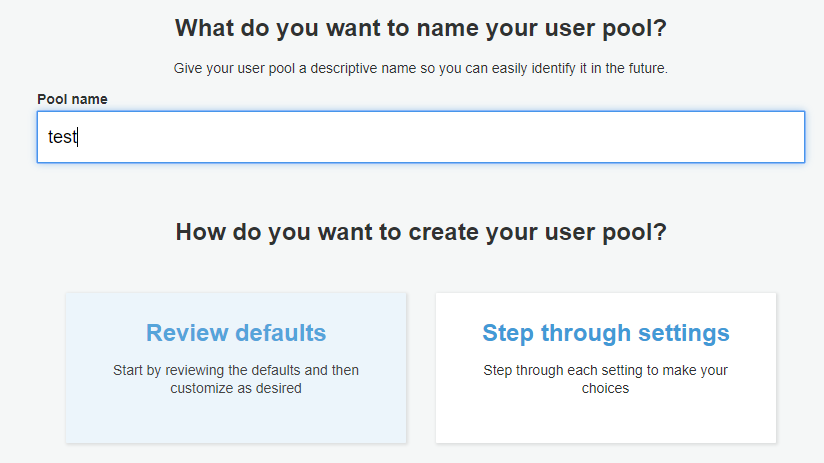Click the blue 'Review defaults' title text
The width and height of the screenshot is (824, 463).
(x=236, y=333)
